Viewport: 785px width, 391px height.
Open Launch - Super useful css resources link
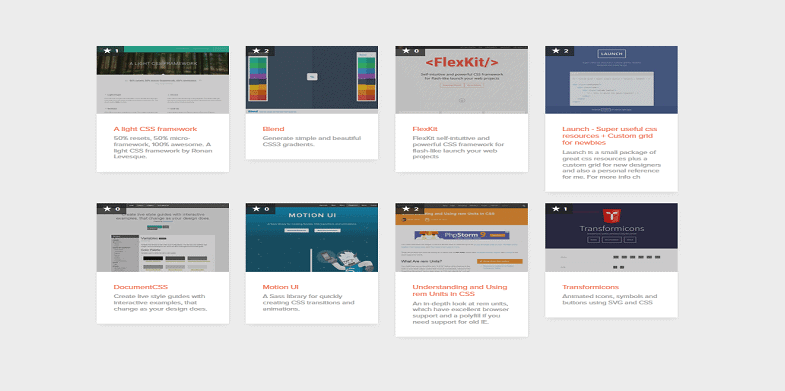610,136
